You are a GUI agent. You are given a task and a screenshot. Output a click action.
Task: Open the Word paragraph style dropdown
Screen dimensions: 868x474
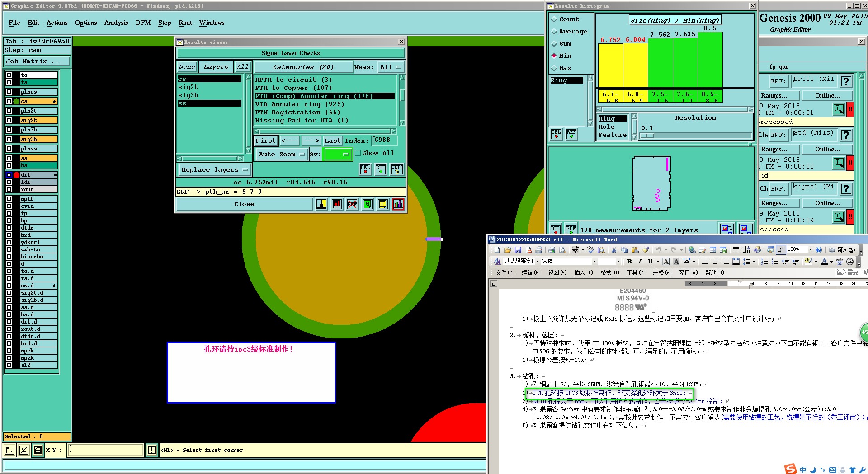point(537,262)
